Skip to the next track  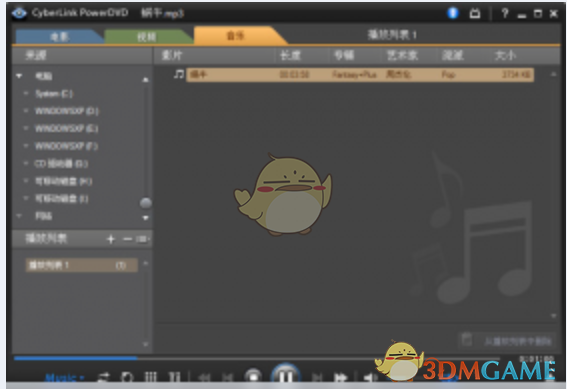(x=317, y=378)
